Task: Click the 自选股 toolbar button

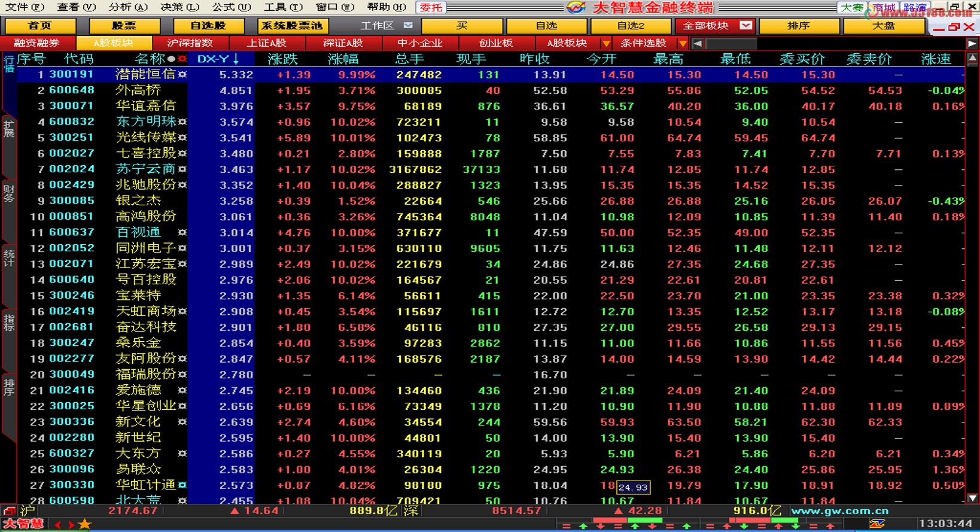Action: click(209, 26)
